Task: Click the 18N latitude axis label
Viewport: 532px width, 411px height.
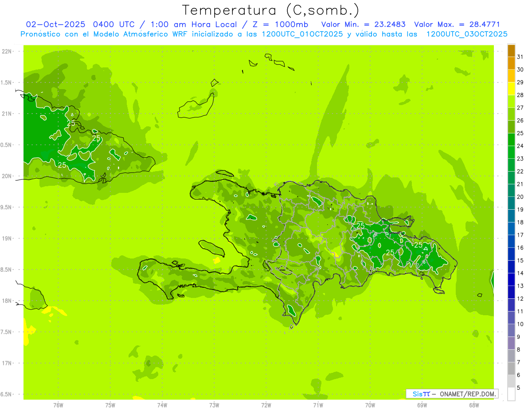Action: click(x=8, y=301)
